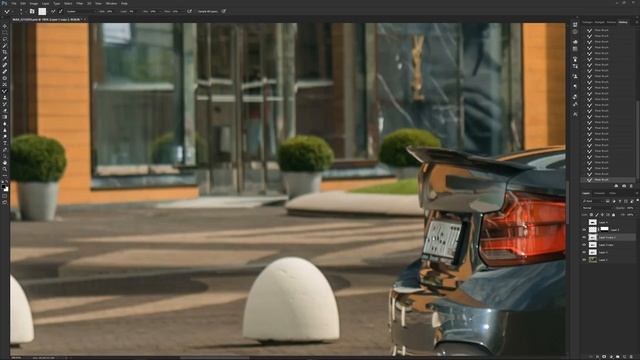This screenshot has height=360, width=640.
Task: Open the Custom blending combinations dropdown
Action: (x=82, y=11)
